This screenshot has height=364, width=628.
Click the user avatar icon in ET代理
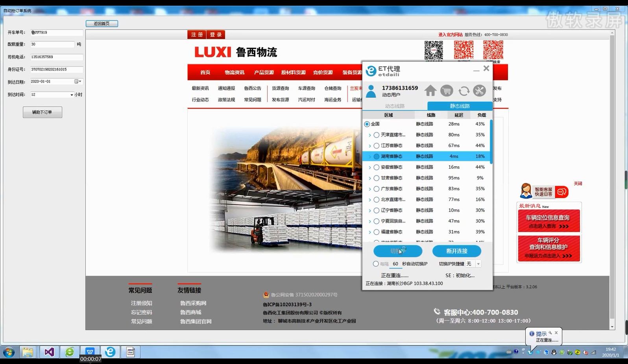pos(371,91)
